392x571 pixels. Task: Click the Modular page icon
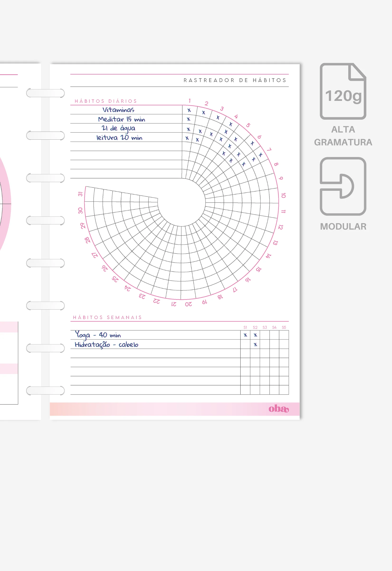[343, 186]
